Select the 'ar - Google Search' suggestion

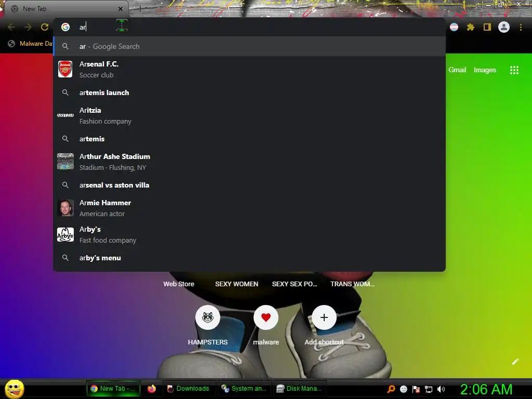(x=249, y=46)
